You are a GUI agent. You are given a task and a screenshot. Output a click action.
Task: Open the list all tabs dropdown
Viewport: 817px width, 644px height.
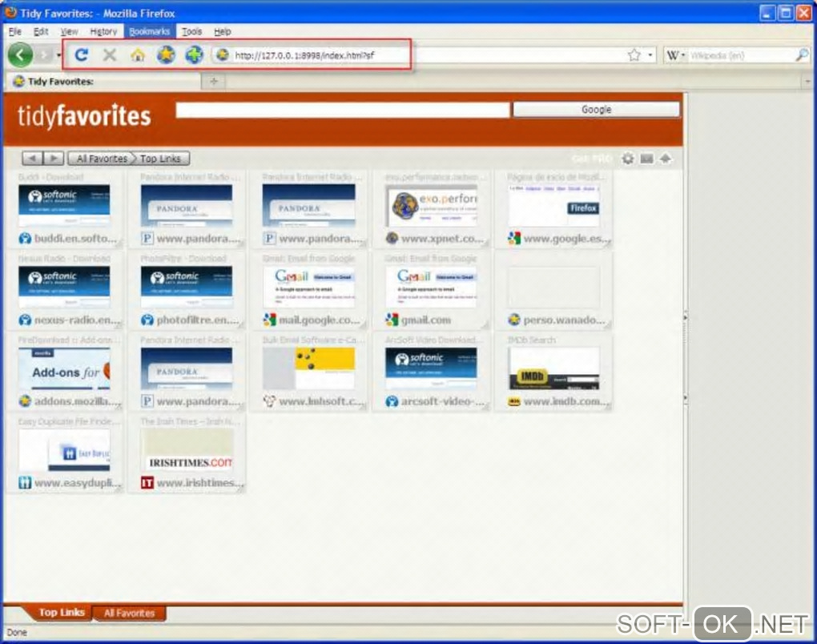point(808,81)
